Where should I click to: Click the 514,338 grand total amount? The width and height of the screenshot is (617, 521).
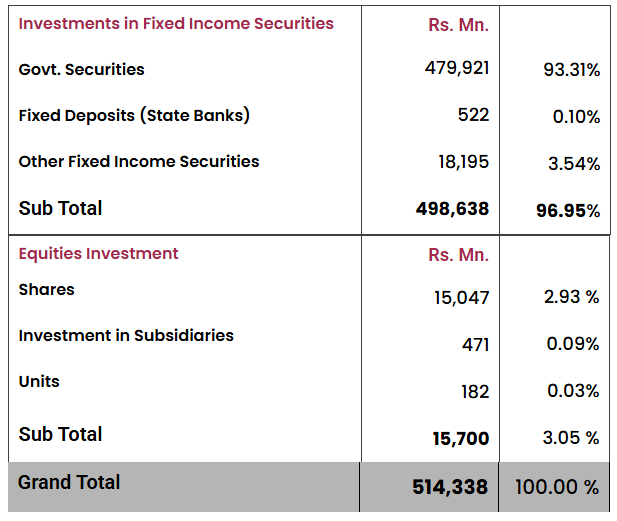[x=450, y=487]
